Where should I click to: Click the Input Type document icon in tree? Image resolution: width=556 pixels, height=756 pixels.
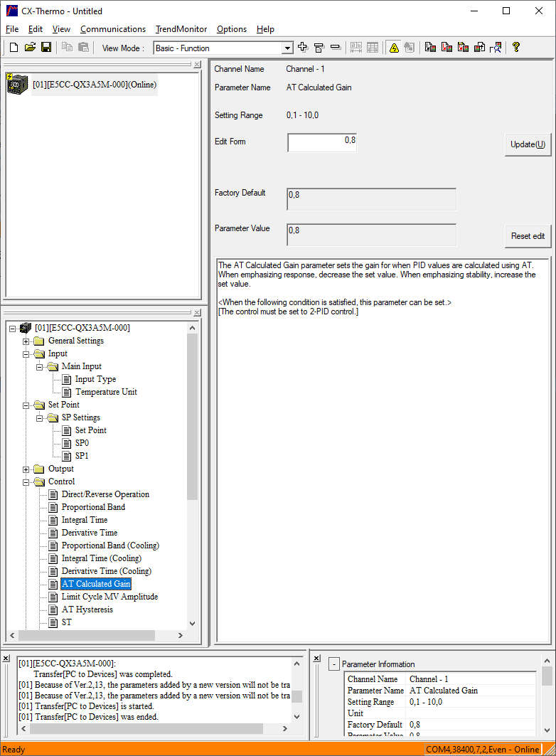pos(67,379)
